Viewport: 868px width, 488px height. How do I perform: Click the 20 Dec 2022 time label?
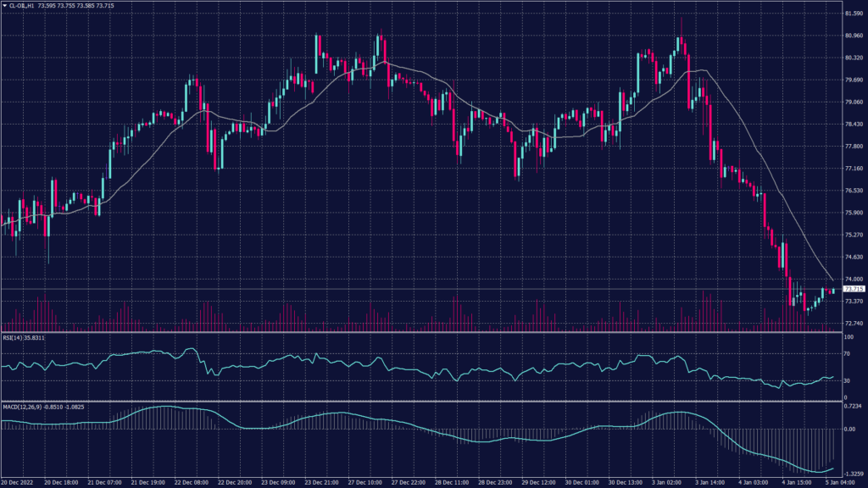[17, 482]
